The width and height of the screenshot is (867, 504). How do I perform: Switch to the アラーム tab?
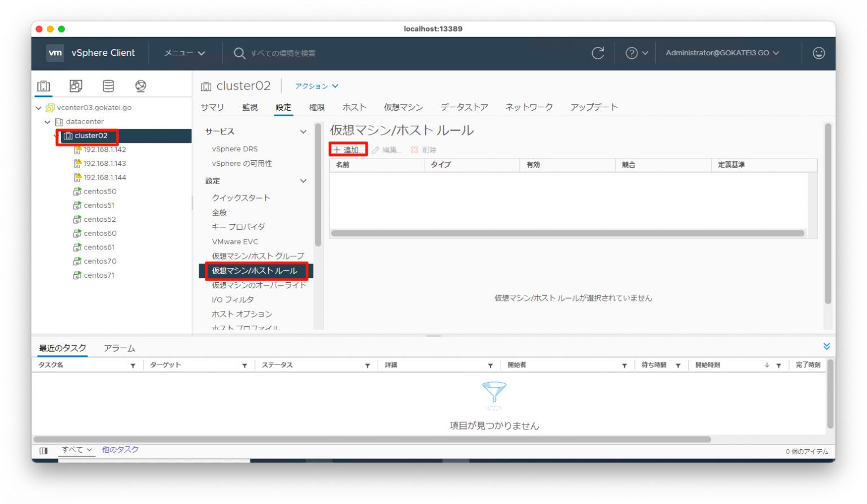coord(119,348)
